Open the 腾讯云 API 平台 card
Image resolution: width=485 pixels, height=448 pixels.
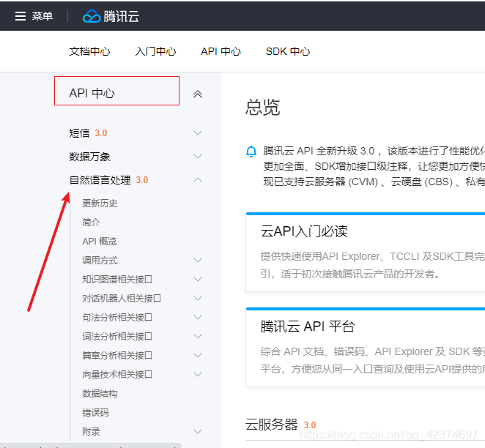coord(366,347)
